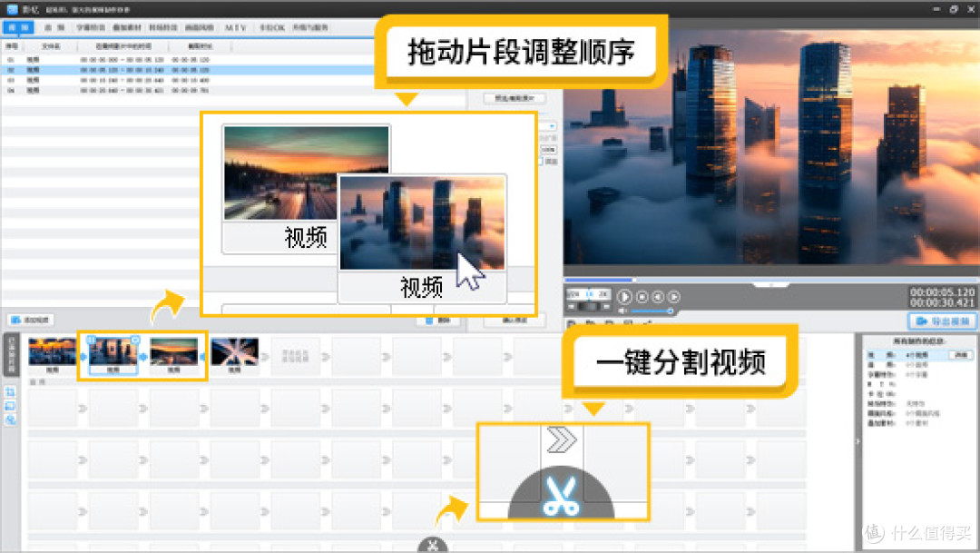Open the 视频 tab
The width and height of the screenshot is (980, 553).
pyautogui.click(x=18, y=27)
